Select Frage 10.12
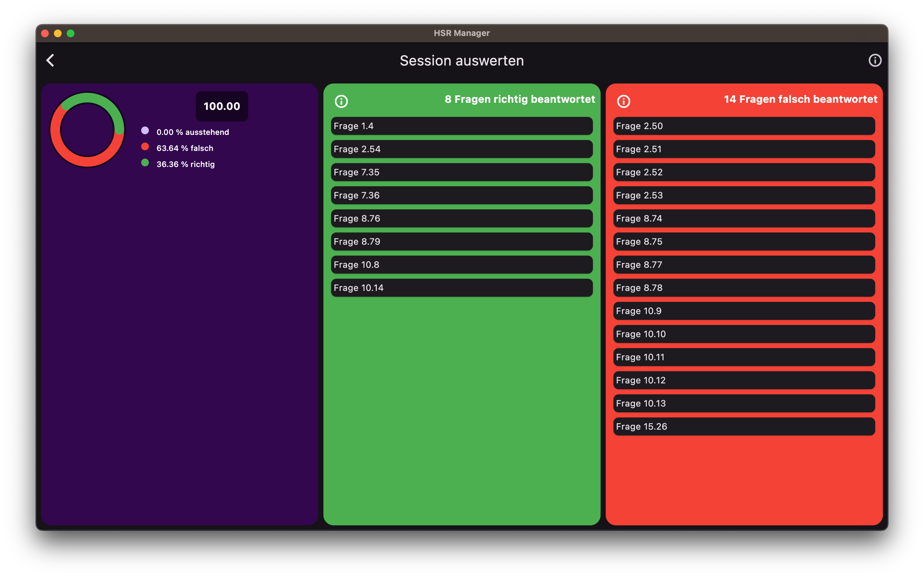This screenshot has width=924, height=578. (x=744, y=381)
